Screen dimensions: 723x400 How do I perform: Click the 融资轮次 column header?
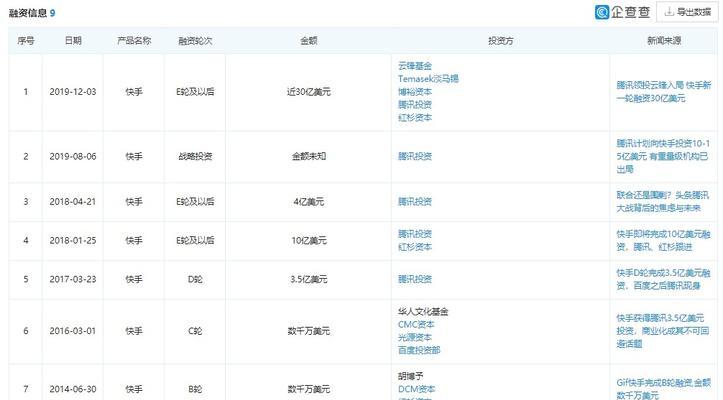(x=195, y=41)
